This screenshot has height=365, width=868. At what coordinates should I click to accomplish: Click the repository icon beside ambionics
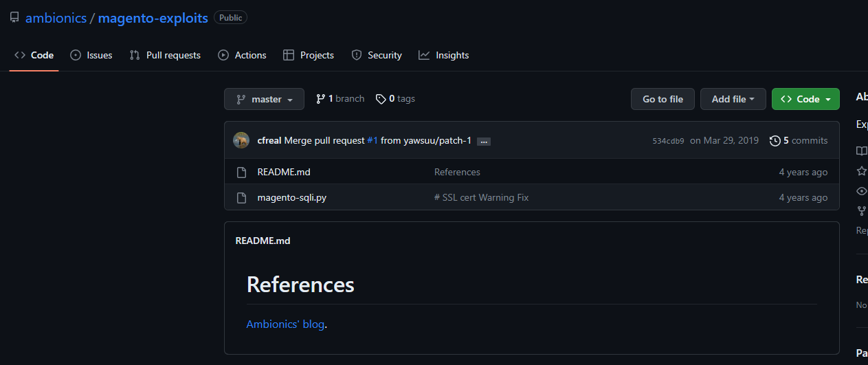point(14,18)
